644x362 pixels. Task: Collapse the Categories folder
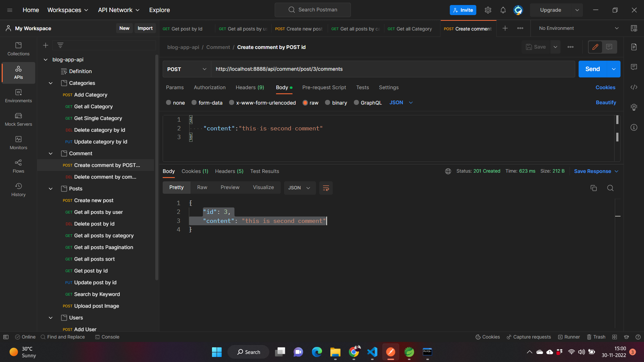[51, 83]
